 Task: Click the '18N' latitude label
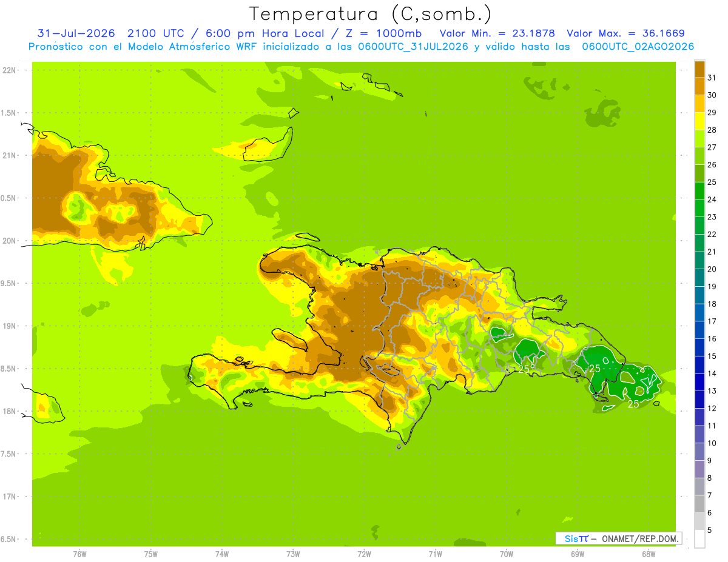click(8, 412)
